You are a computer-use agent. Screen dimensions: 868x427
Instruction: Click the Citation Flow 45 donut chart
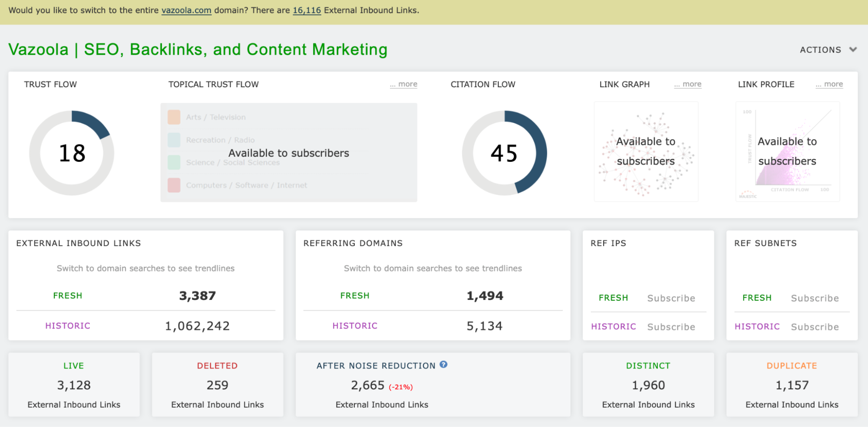pos(504,153)
